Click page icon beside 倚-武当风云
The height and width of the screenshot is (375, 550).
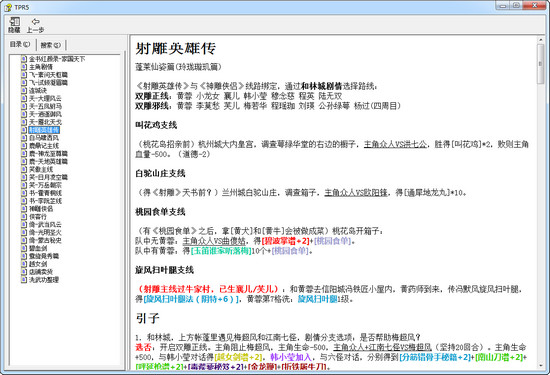[24, 225]
